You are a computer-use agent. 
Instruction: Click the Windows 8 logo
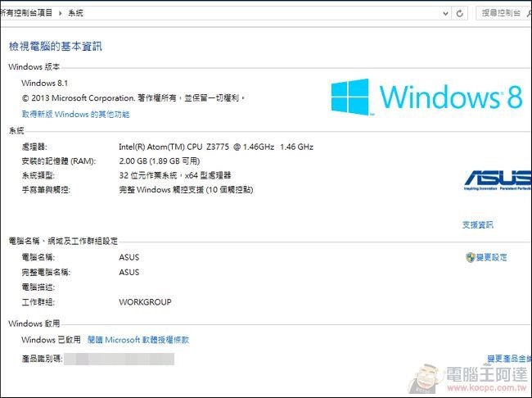point(426,97)
